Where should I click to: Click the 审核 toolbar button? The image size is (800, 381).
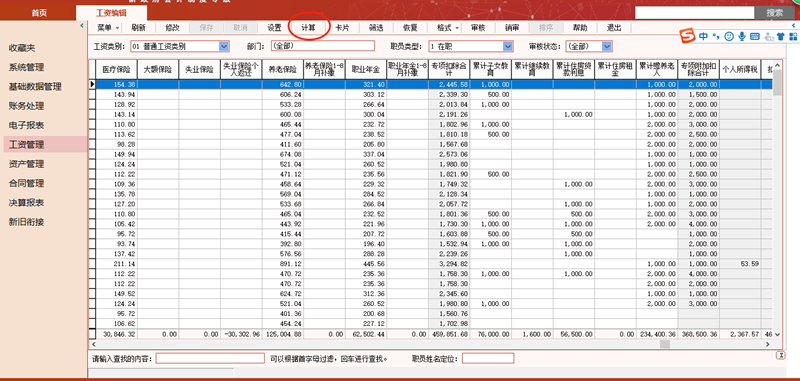pos(478,28)
